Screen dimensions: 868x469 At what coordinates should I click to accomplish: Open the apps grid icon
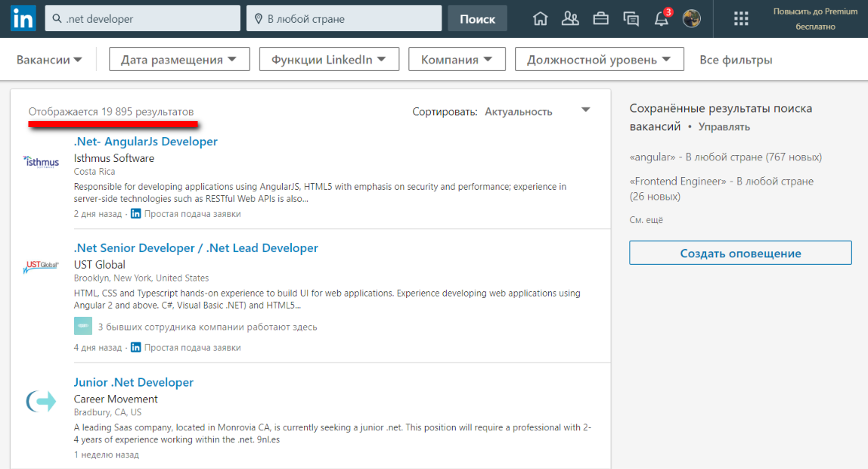click(741, 19)
